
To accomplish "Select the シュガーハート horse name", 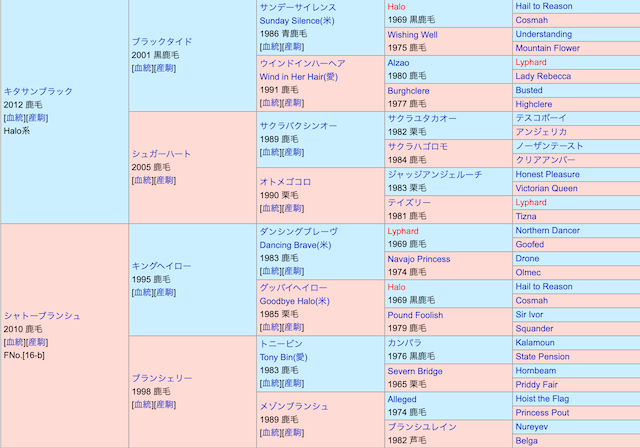I will [x=161, y=154].
